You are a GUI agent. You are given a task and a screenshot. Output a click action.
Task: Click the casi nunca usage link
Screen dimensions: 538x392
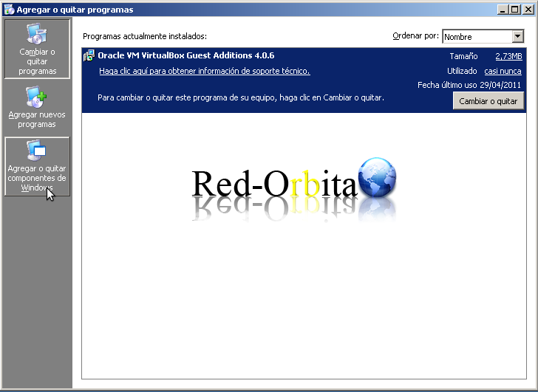coord(503,71)
